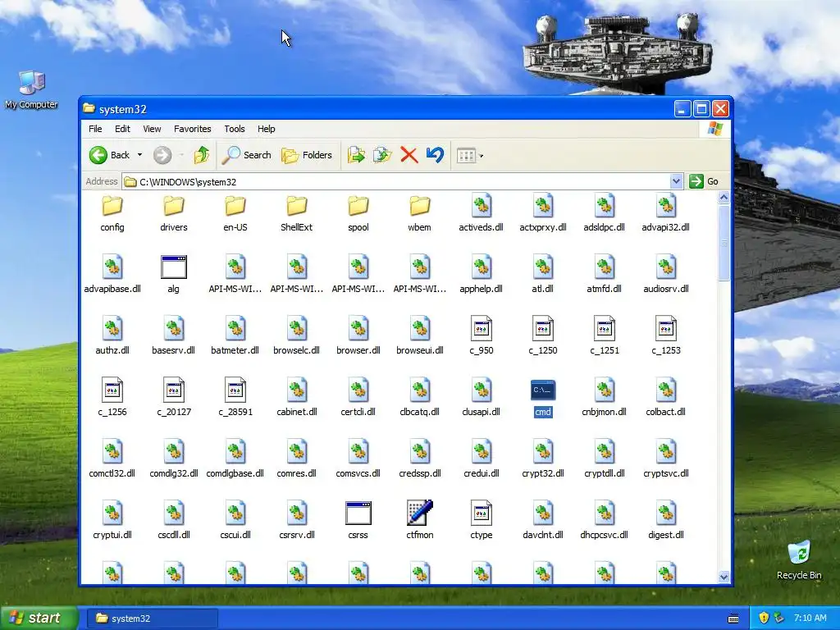This screenshot has width=840, height=630.
Task: Select the config folder
Action: (112, 213)
